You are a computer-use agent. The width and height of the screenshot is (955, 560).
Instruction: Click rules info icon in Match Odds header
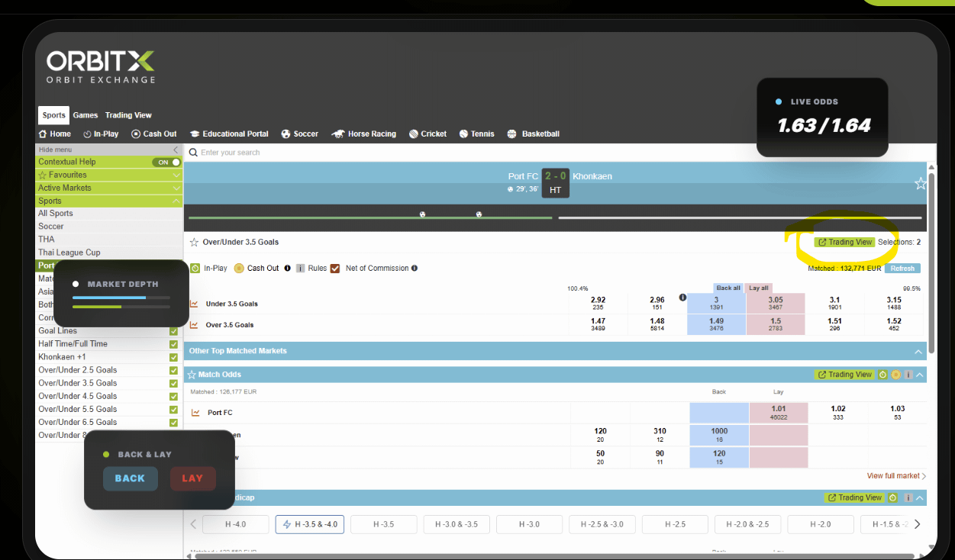(908, 375)
